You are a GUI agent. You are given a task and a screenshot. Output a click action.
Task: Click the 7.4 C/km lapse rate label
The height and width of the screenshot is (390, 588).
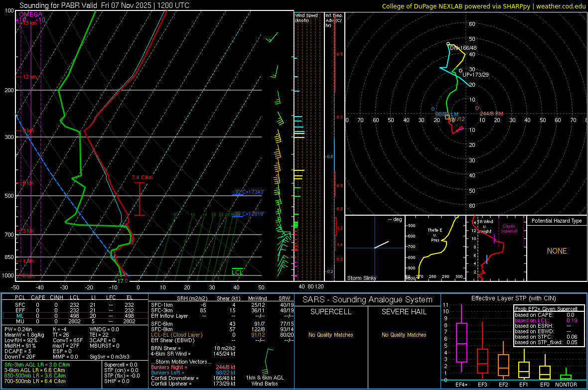click(x=142, y=177)
